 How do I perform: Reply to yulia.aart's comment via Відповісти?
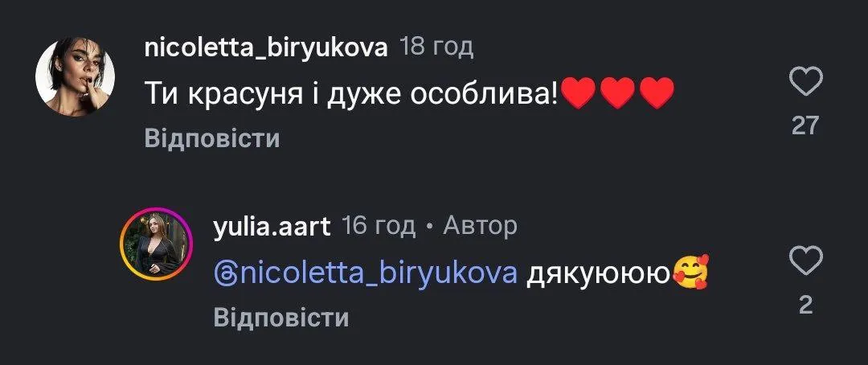[x=281, y=318]
